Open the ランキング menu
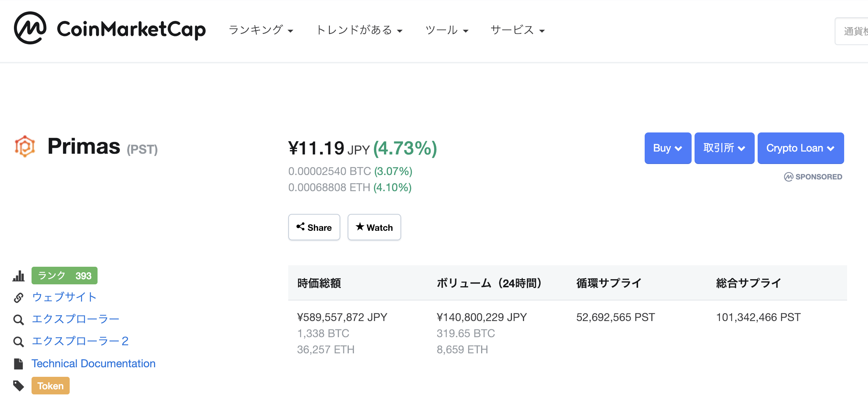The width and height of the screenshot is (868, 419). coord(261,30)
